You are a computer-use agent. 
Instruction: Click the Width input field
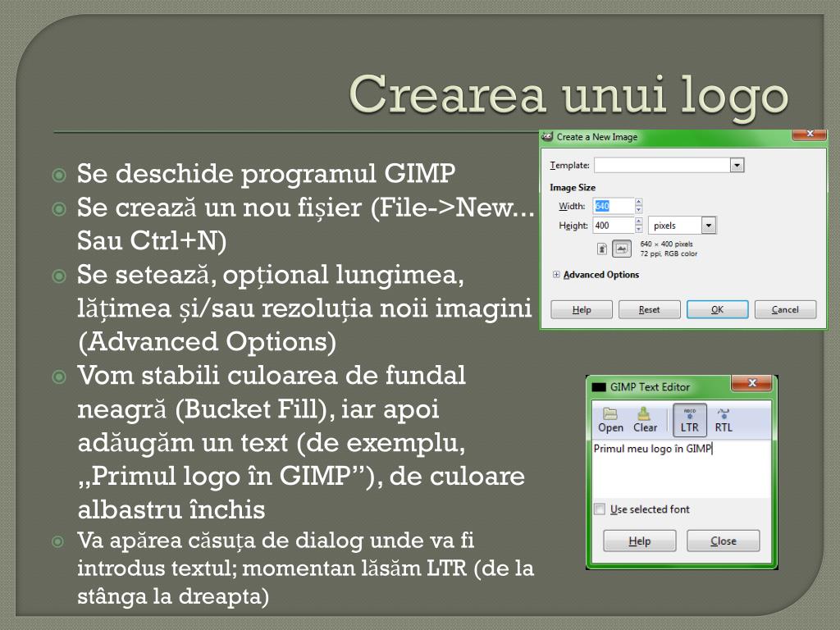point(614,206)
